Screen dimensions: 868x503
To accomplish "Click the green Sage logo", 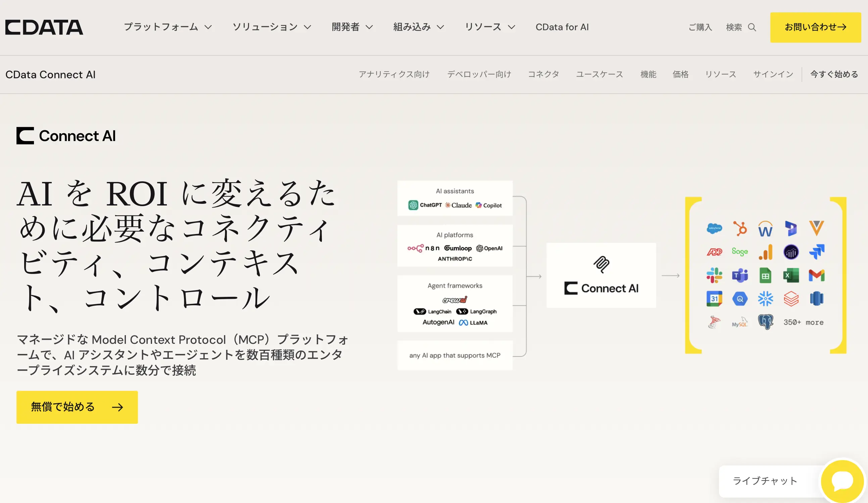I will pos(740,251).
